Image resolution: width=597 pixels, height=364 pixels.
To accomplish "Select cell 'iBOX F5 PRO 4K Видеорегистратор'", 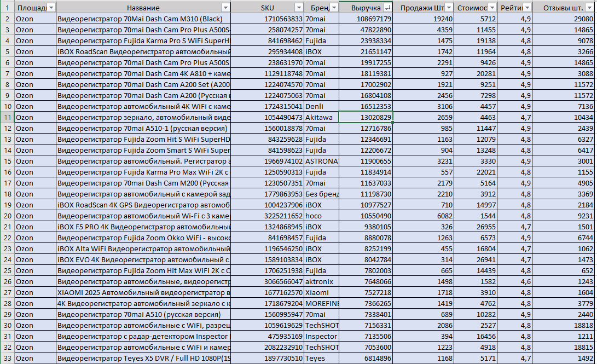I will (x=143, y=227).
